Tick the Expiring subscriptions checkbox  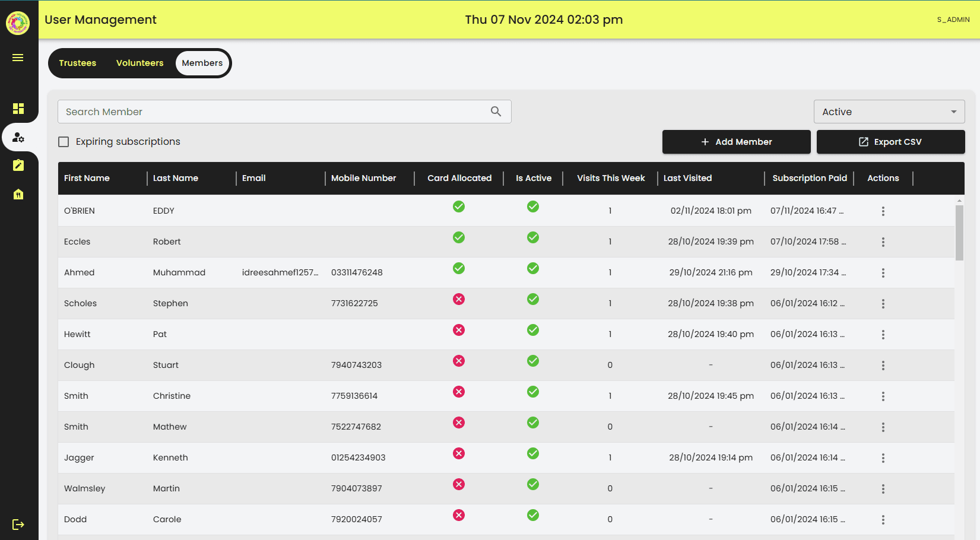point(64,142)
